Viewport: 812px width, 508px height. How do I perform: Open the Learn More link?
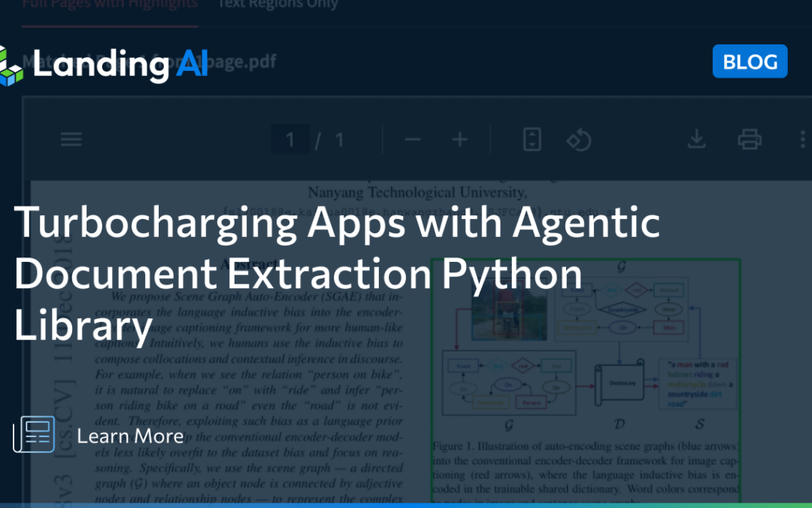(130, 436)
